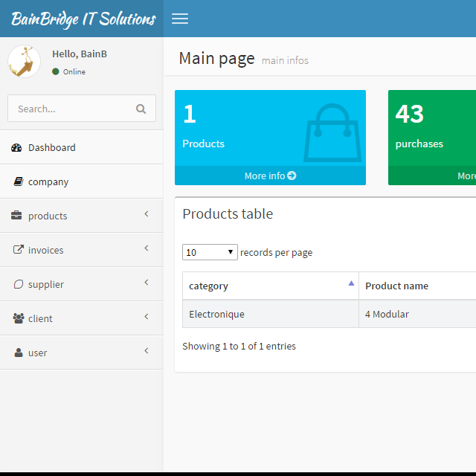This screenshot has height=476, width=476.
Task: Expand the supplier menu chevron
Action: pos(147,283)
